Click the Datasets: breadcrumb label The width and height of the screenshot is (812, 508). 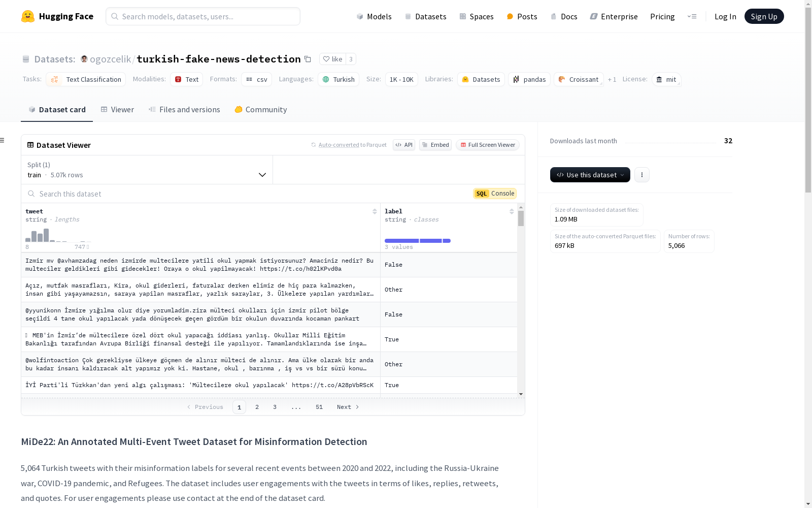click(55, 59)
